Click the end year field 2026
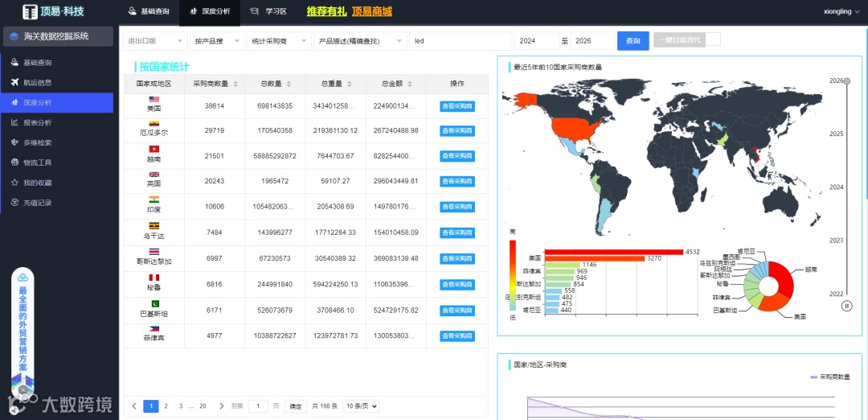The image size is (868, 420). (592, 41)
